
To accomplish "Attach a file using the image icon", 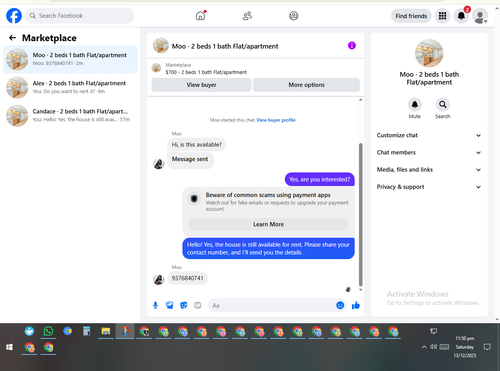I will [170, 305].
